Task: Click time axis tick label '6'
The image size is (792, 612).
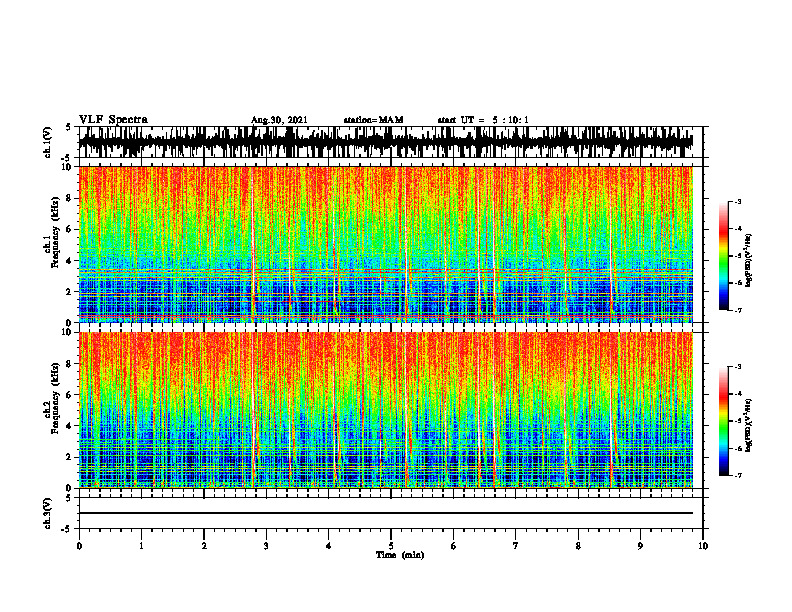Action: point(454,546)
